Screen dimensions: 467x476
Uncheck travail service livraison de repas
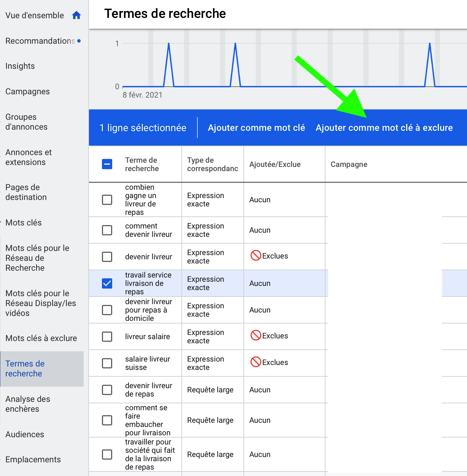pyautogui.click(x=107, y=283)
